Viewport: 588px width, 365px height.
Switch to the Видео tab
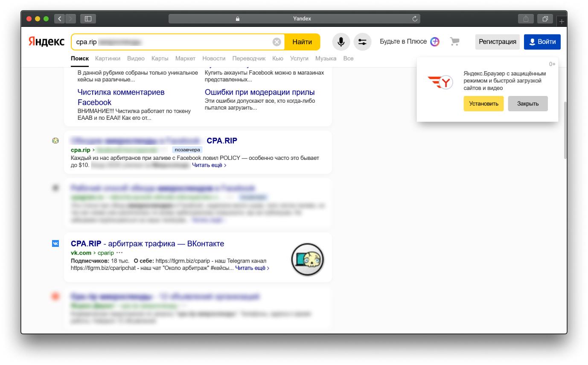(x=136, y=58)
